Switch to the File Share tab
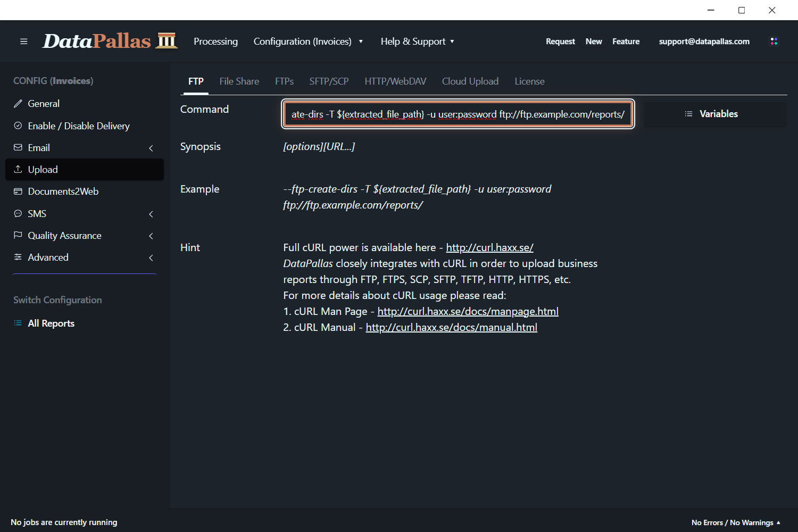The height and width of the screenshot is (532, 798). (x=239, y=81)
